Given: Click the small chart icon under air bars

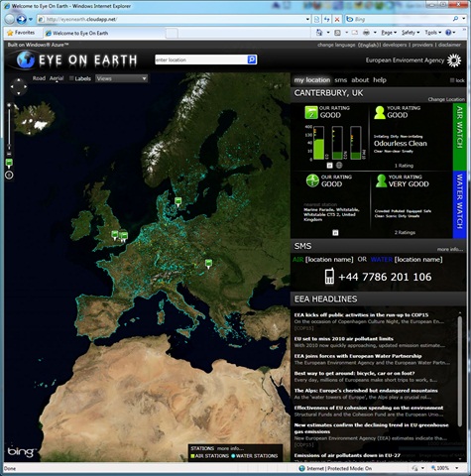Looking at the screenshot, I should (x=329, y=166).
